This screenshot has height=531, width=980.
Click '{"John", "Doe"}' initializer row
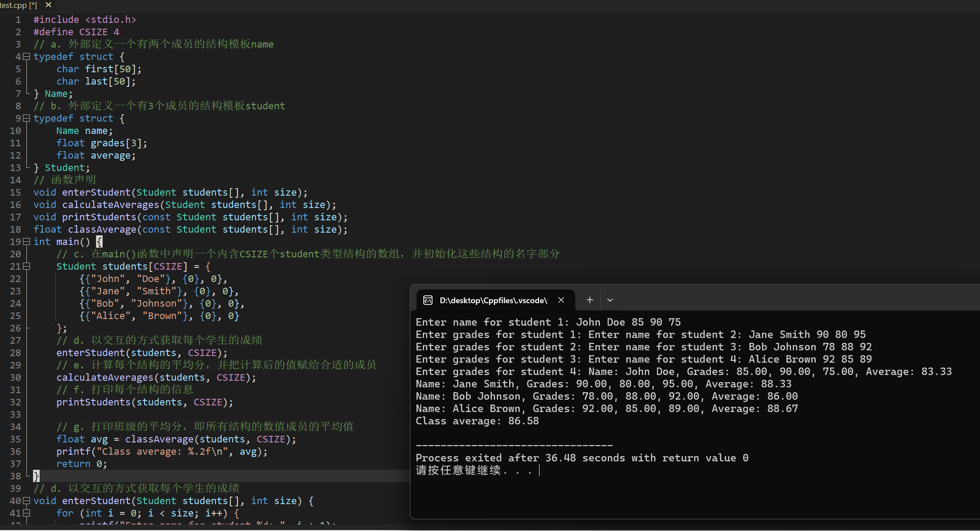coord(153,278)
